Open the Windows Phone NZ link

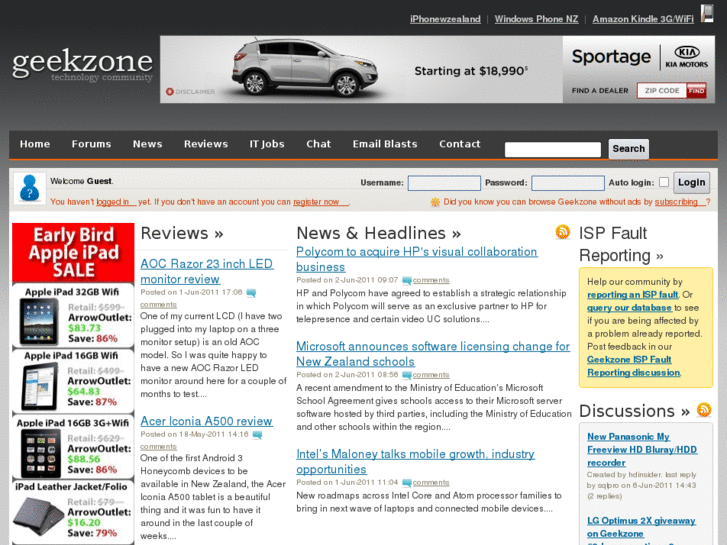point(536,19)
